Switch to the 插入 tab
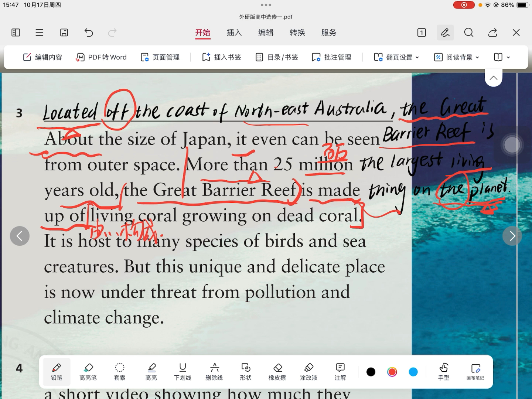Viewport: 532px width, 399px height. click(234, 33)
